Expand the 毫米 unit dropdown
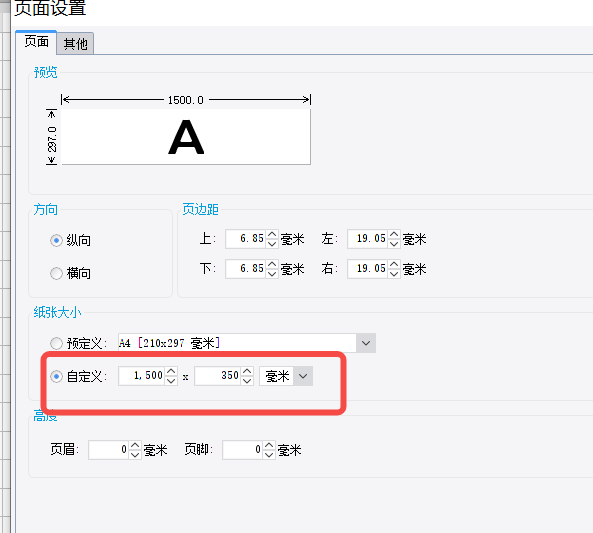593x533 pixels. pos(303,376)
